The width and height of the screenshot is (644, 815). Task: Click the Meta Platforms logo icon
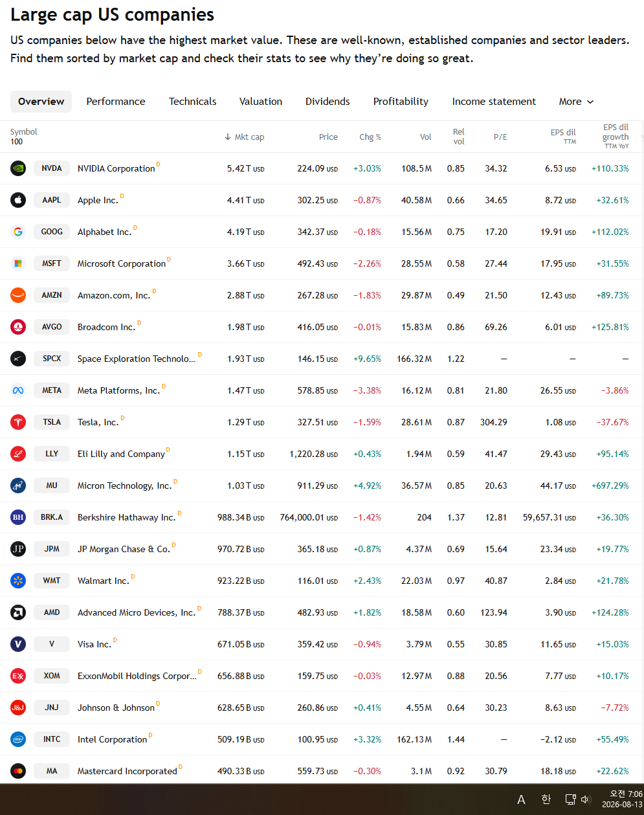(18, 390)
